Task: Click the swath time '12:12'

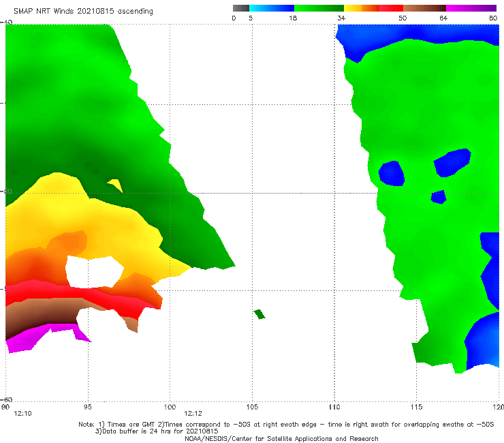Action: (193, 414)
